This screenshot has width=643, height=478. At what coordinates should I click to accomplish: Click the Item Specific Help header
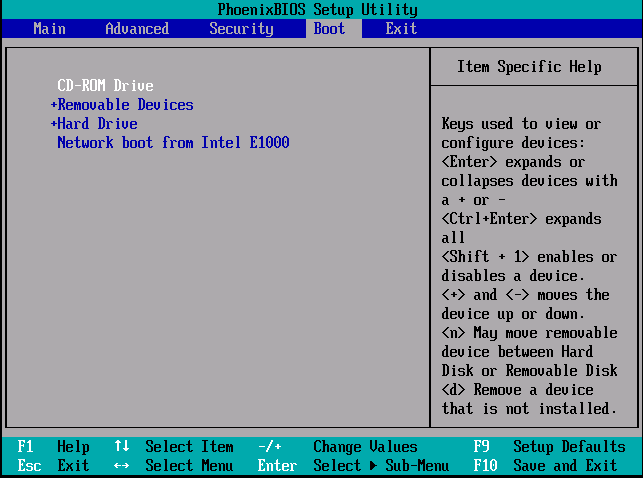pyautogui.click(x=529, y=66)
